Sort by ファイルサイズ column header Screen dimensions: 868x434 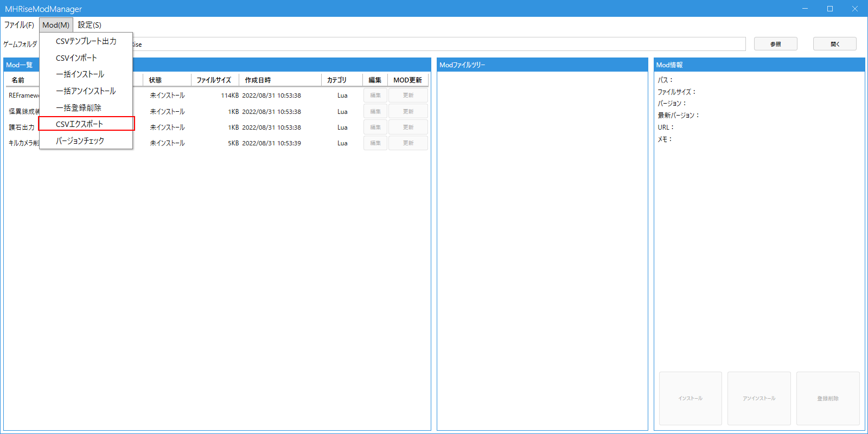point(215,80)
